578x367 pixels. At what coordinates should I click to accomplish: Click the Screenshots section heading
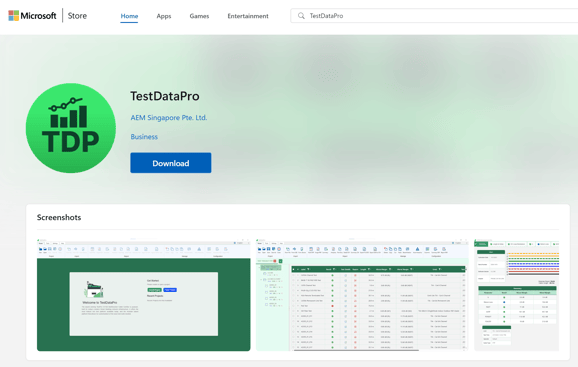coord(59,217)
